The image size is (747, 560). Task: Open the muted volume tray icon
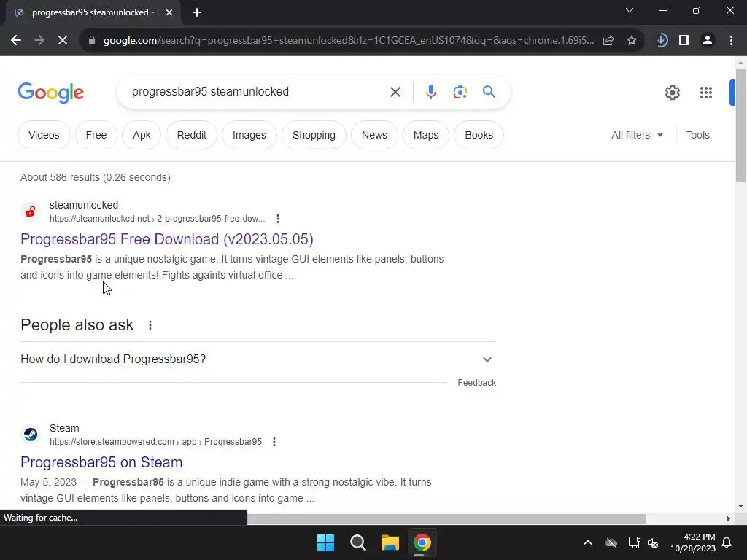tap(653, 542)
